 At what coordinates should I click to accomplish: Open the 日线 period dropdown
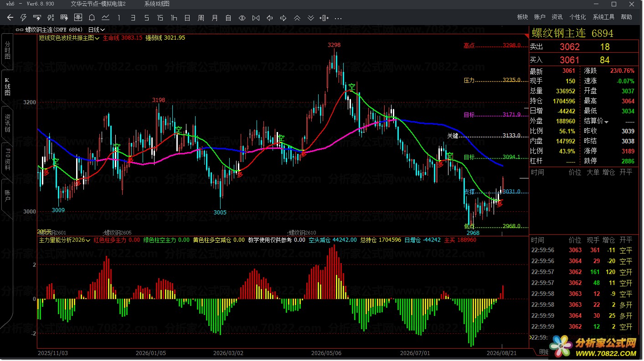pos(97,30)
